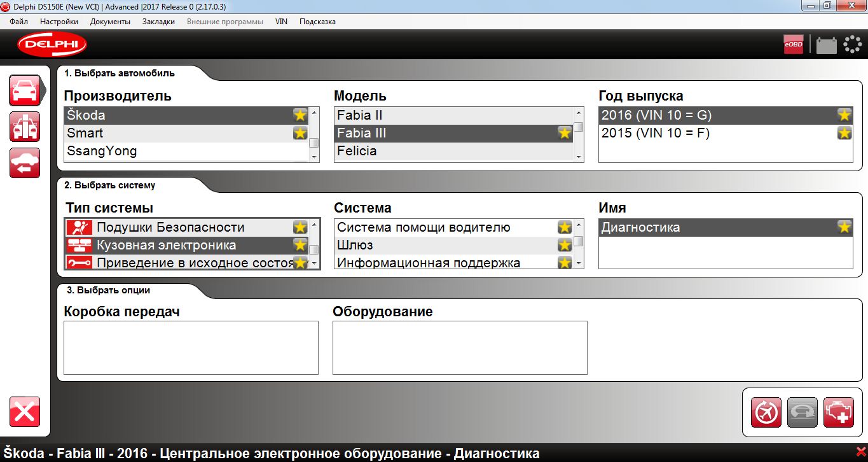This screenshot has height=462, width=868.
Task: Toggle favorite star for Fabia III
Action: (565, 133)
